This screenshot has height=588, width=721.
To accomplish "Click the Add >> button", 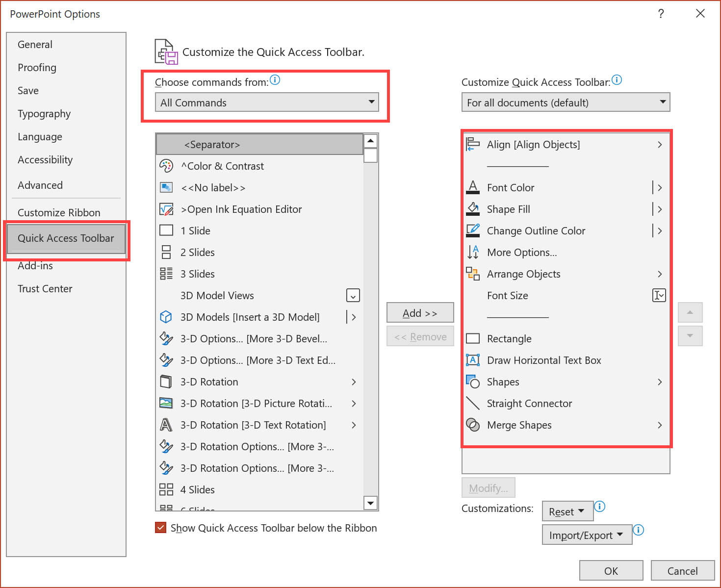I will click(x=420, y=313).
